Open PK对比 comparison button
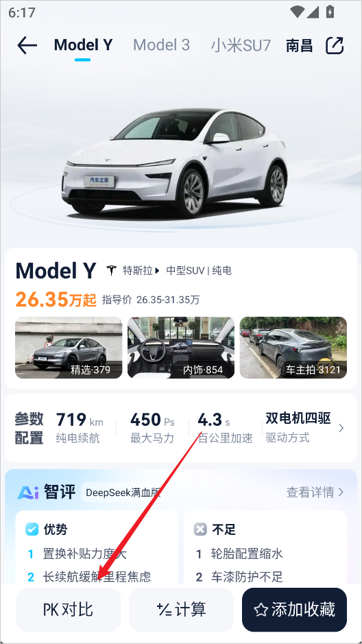The width and height of the screenshot is (362, 644). click(x=69, y=610)
